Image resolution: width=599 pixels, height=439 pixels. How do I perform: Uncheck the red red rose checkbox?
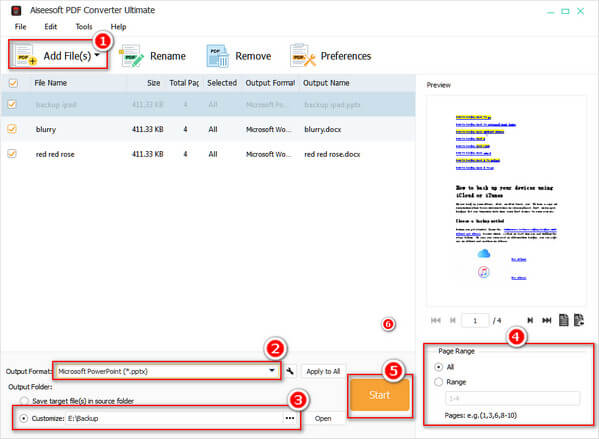[12, 154]
